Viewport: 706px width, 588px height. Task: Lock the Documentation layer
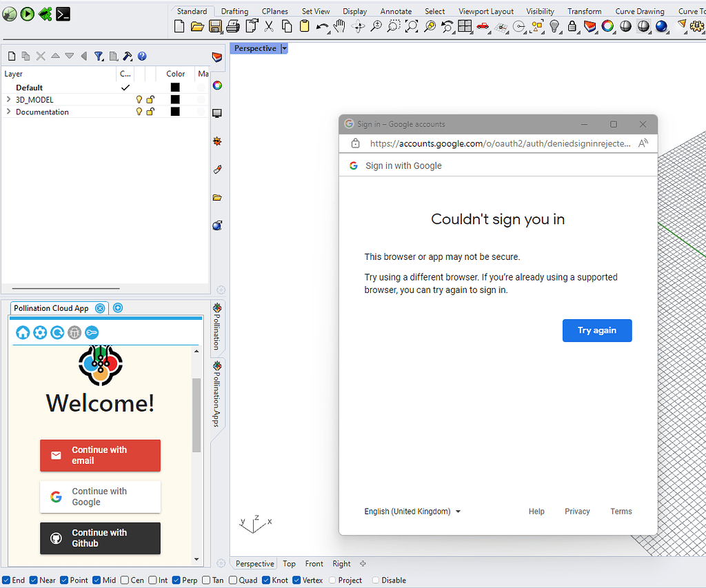[150, 112]
